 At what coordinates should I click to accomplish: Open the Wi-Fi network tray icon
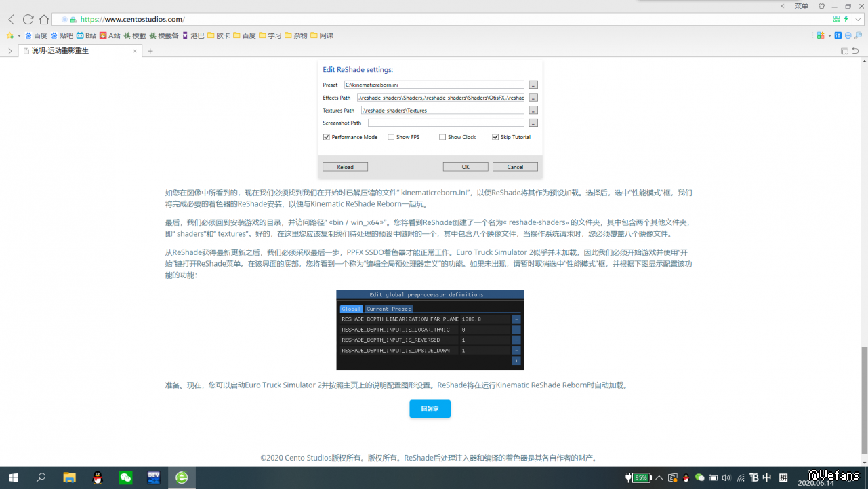(741, 477)
